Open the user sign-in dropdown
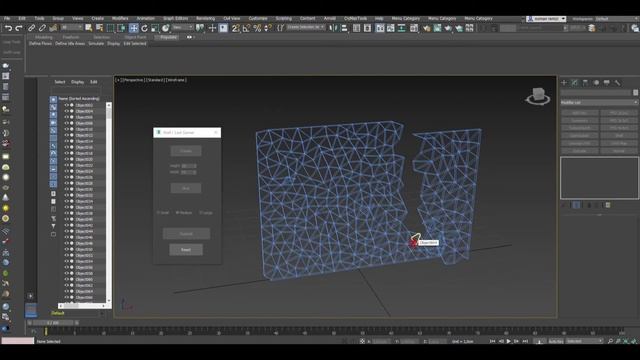 [x=546, y=19]
